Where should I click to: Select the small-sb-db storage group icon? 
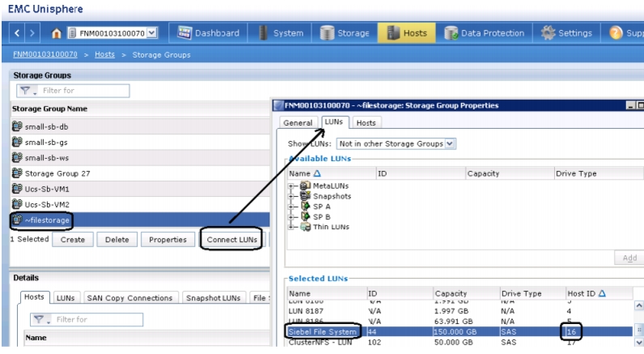[17, 126]
